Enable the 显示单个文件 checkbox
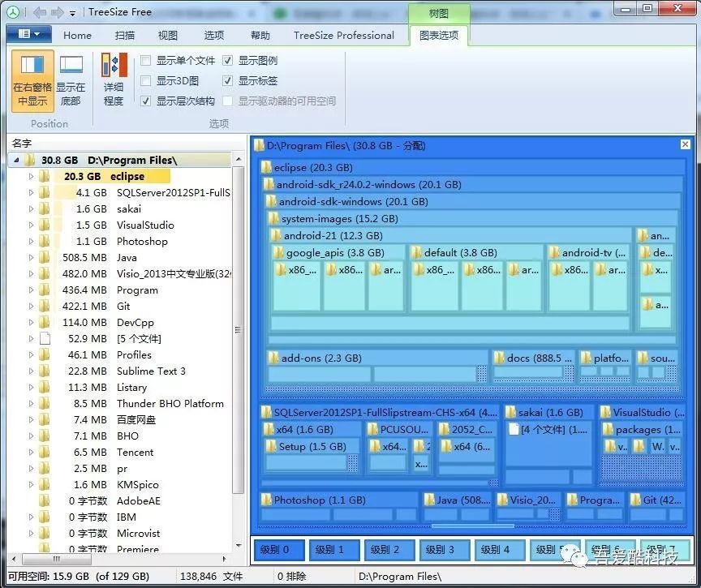 [146, 60]
